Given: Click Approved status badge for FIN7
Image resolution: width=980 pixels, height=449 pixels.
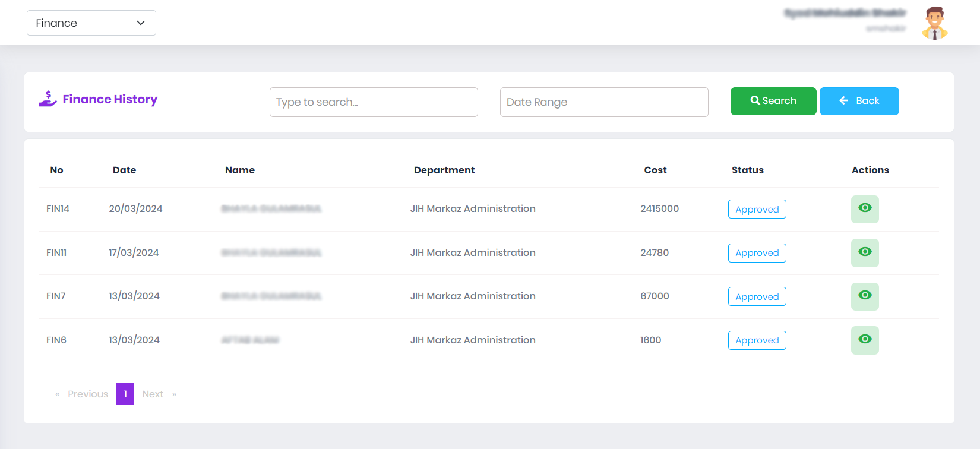Looking at the screenshot, I should 757,296.
